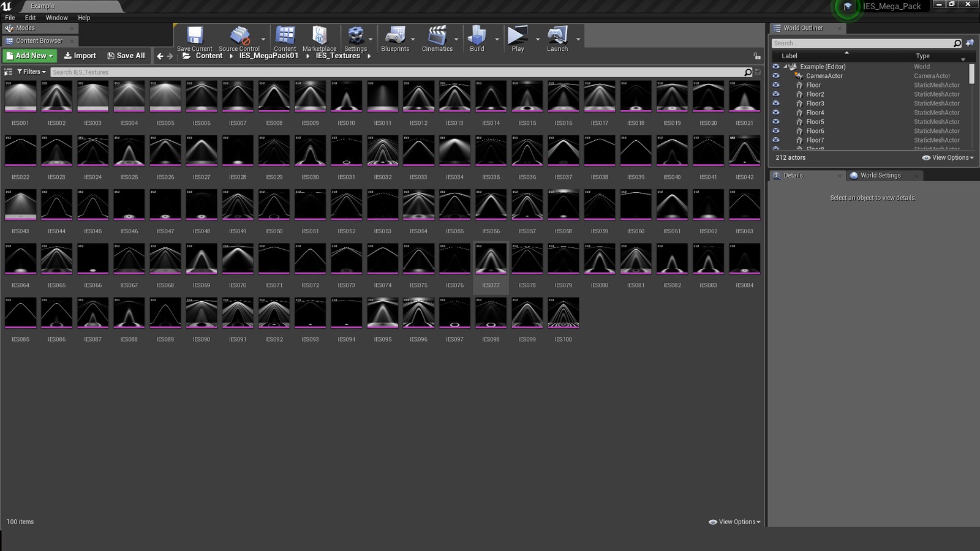This screenshot has width=980, height=551.
Task: Collapse the Example (Editor) tree item
Action: 785,66
